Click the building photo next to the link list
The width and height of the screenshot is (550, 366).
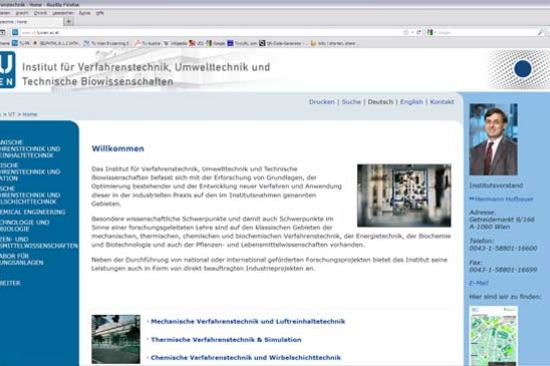(116, 339)
